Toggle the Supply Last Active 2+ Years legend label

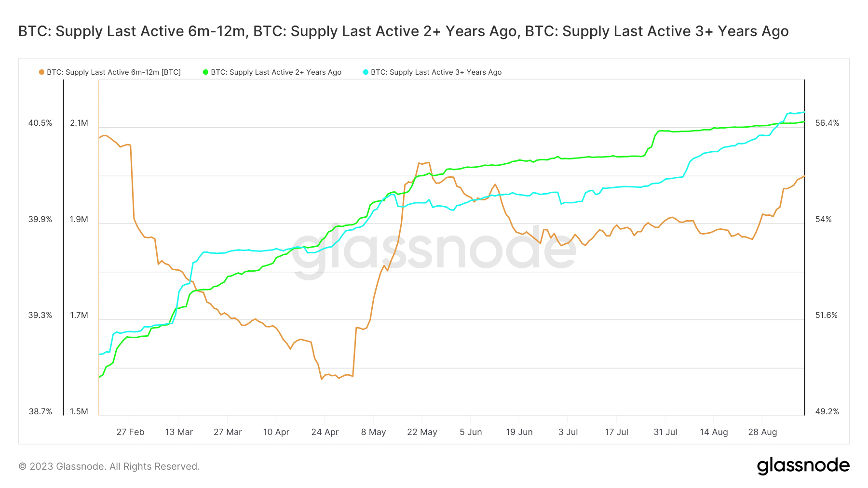[x=276, y=72]
